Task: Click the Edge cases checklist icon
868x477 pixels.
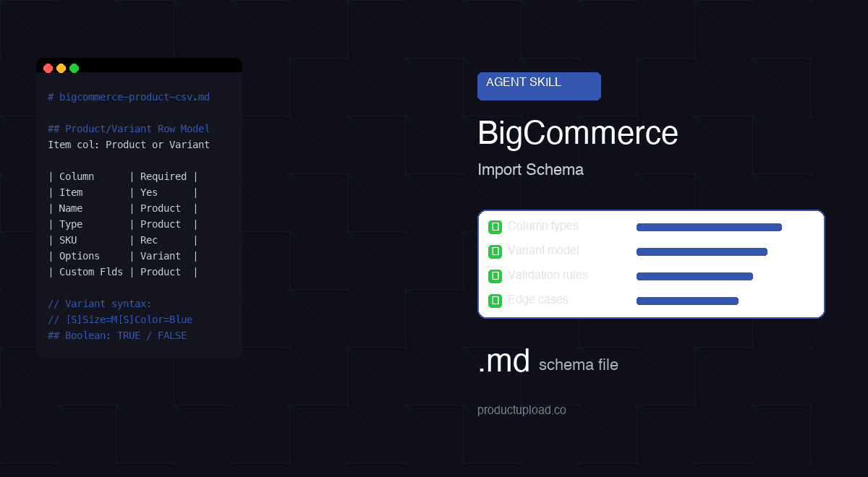Action: (x=495, y=300)
